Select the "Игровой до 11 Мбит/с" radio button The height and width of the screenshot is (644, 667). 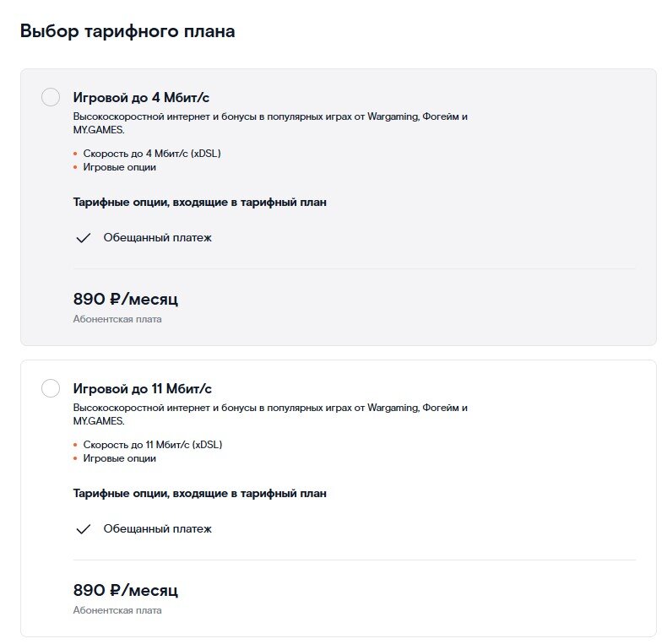[x=51, y=388]
